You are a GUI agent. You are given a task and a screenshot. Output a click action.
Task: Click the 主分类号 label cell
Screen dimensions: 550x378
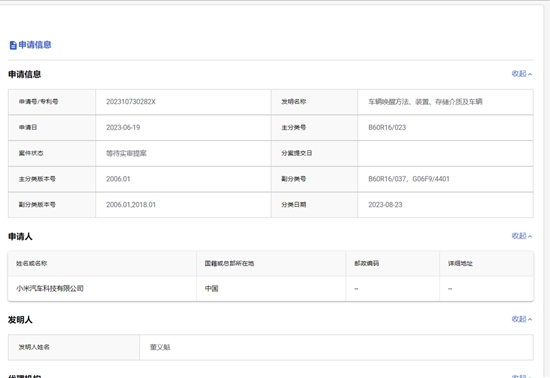point(314,127)
